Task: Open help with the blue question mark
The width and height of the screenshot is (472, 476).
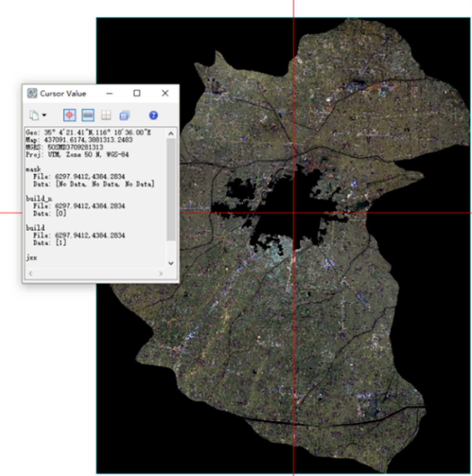Action: point(153,115)
